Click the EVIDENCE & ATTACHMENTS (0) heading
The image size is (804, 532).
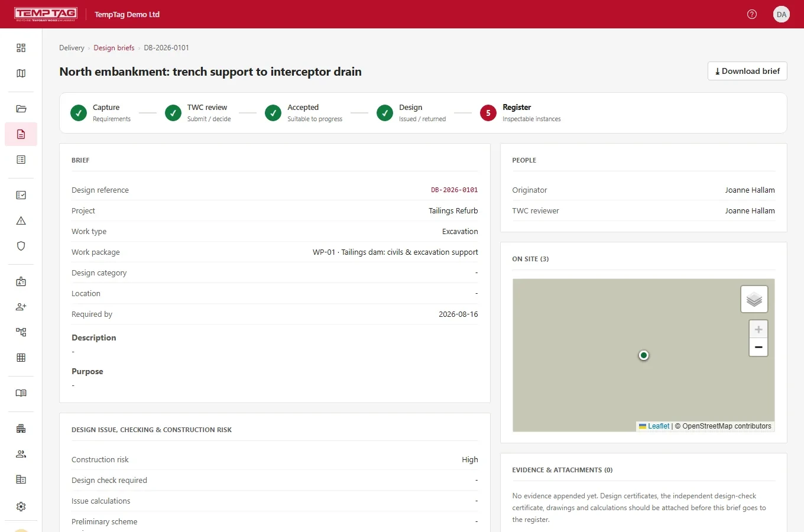tap(562, 470)
